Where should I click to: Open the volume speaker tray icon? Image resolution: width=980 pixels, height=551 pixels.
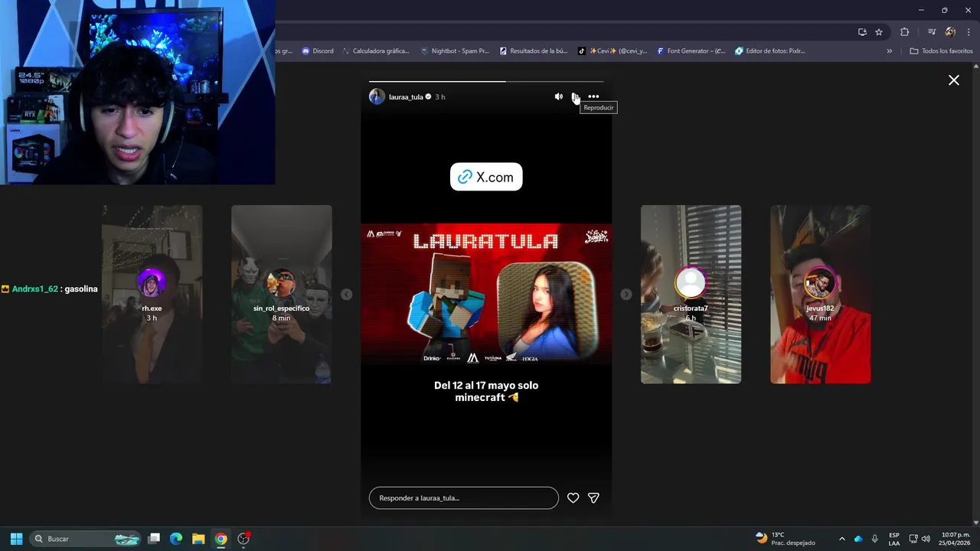pyautogui.click(x=926, y=539)
